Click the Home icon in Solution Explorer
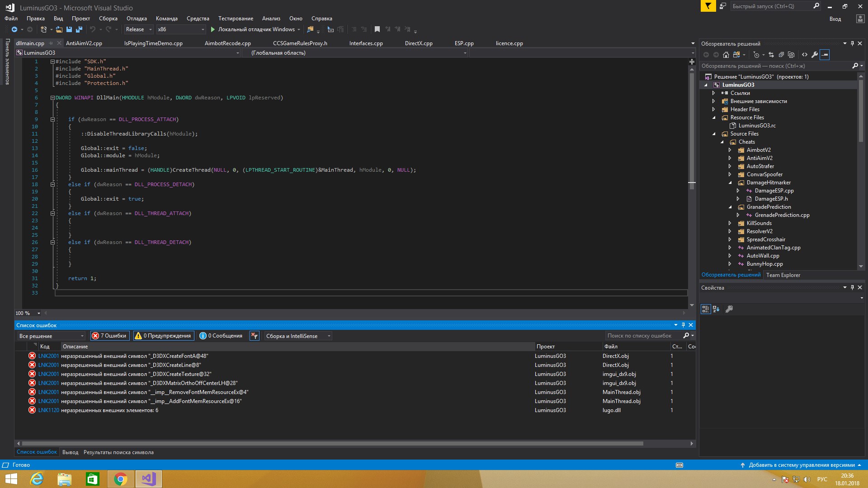The height and width of the screenshot is (488, 868). click(726, 55)
